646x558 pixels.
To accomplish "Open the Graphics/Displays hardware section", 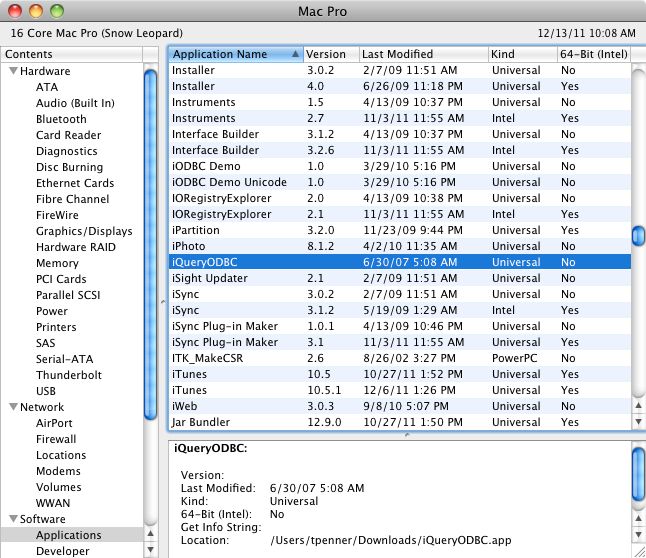I will (x=84, y=231).
